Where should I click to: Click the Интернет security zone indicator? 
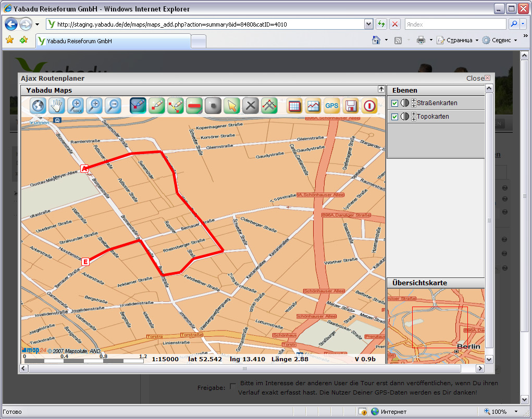pos(389,412)
